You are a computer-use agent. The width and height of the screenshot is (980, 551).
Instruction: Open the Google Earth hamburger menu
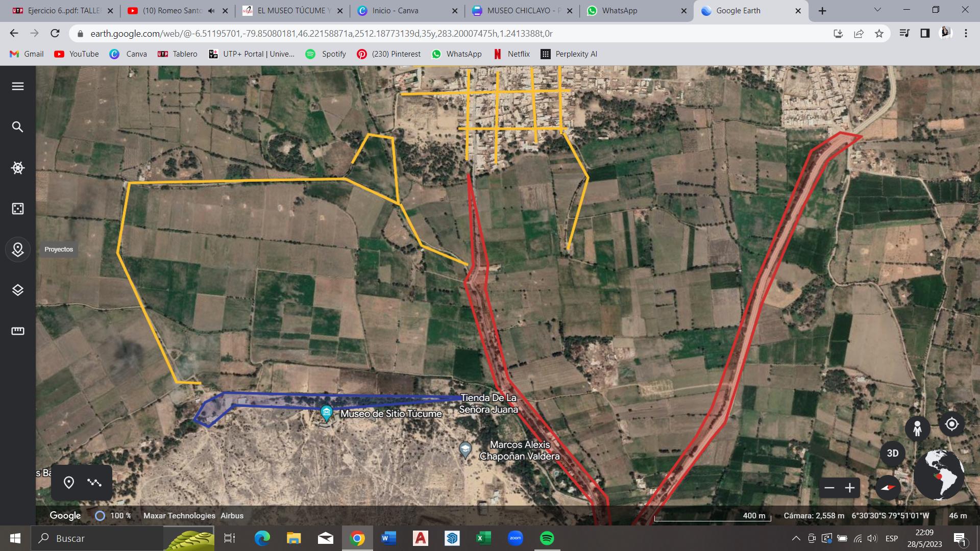18,86
